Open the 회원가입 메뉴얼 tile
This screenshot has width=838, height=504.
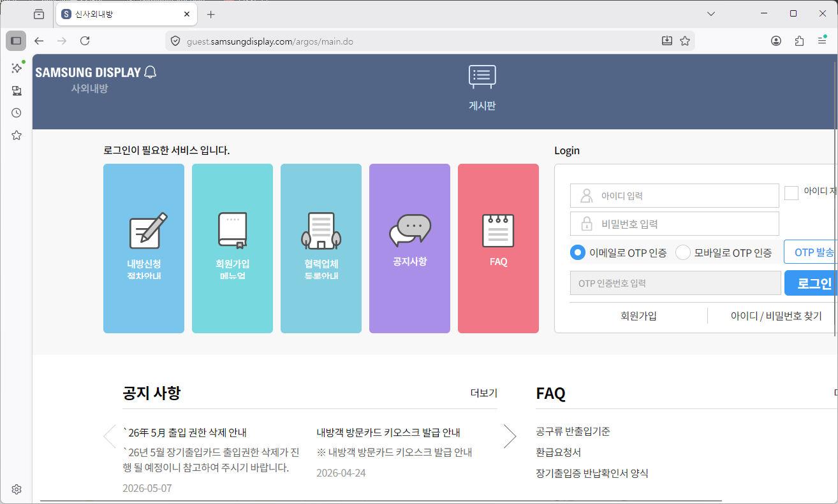232,248
